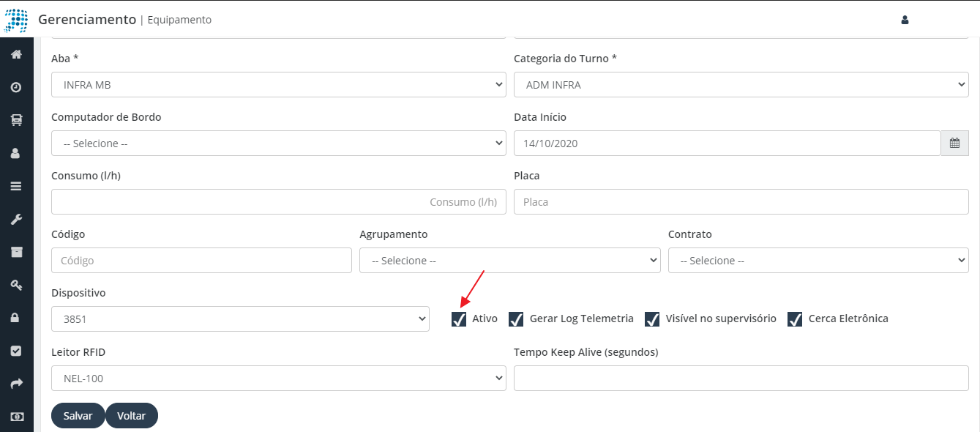This screenshot has height=432, width=980.
Task: Open the hamburger list icon in sidebar
Action: 16,186
